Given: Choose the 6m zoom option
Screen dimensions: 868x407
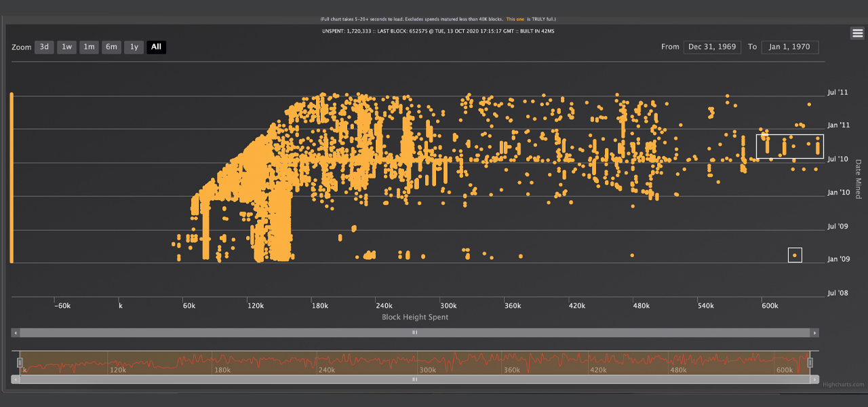Looking at the screenshot, I should 111,47.
